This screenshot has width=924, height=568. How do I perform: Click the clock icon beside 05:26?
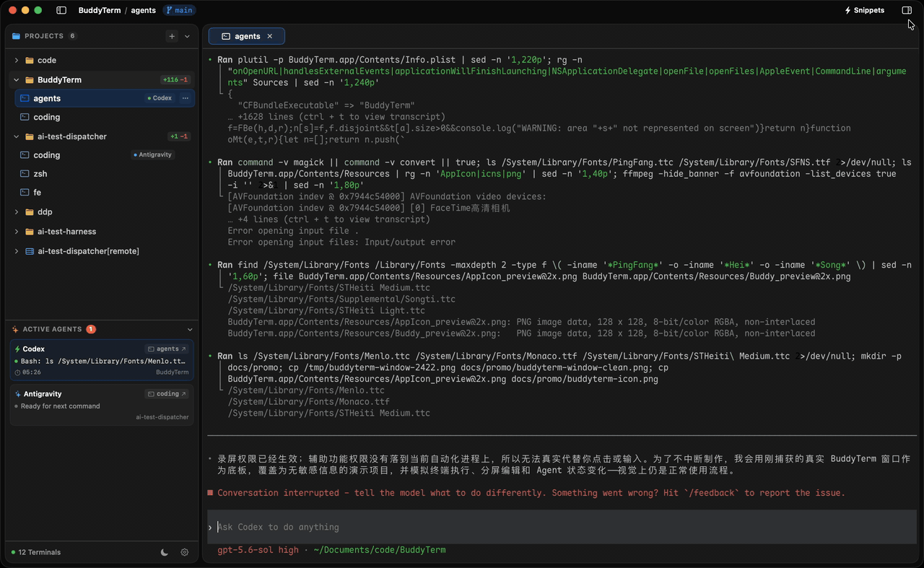click(x=17, y=372)
